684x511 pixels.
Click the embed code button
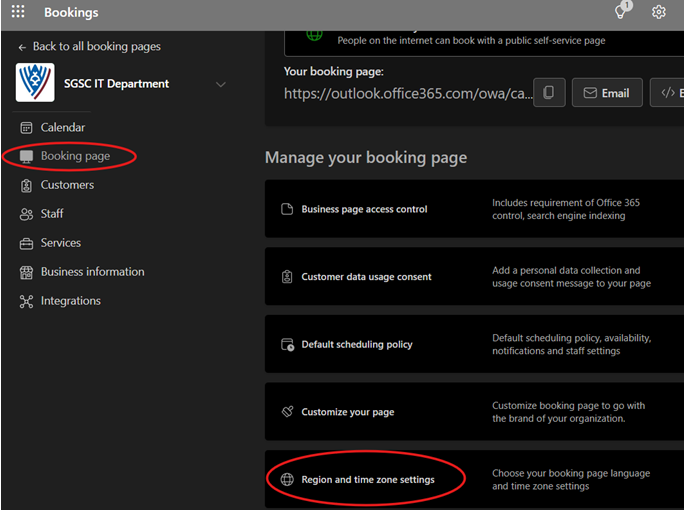666,93
